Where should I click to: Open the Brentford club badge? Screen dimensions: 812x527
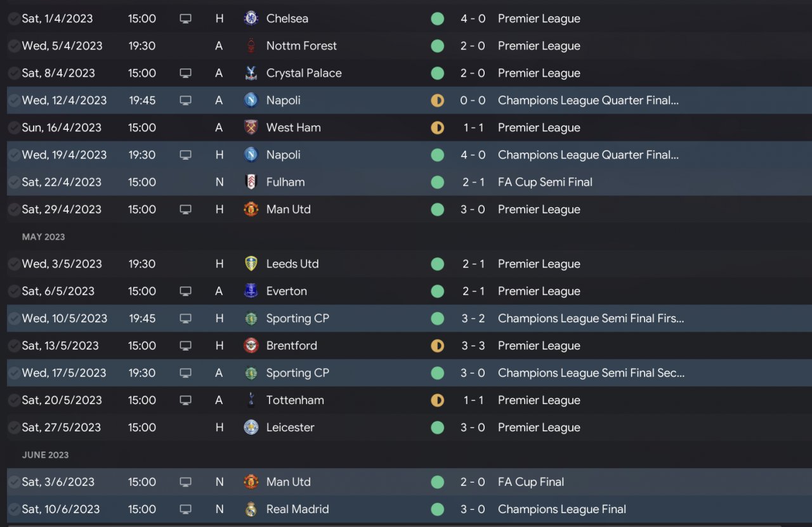click(x=251, y=346)
